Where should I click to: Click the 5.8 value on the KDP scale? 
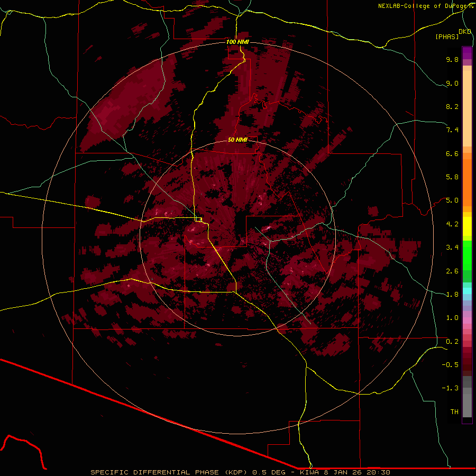452,177
